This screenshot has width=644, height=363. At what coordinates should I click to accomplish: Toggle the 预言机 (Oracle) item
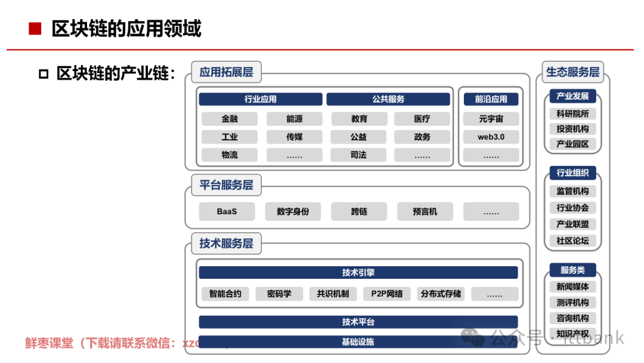tap(425, 211)
